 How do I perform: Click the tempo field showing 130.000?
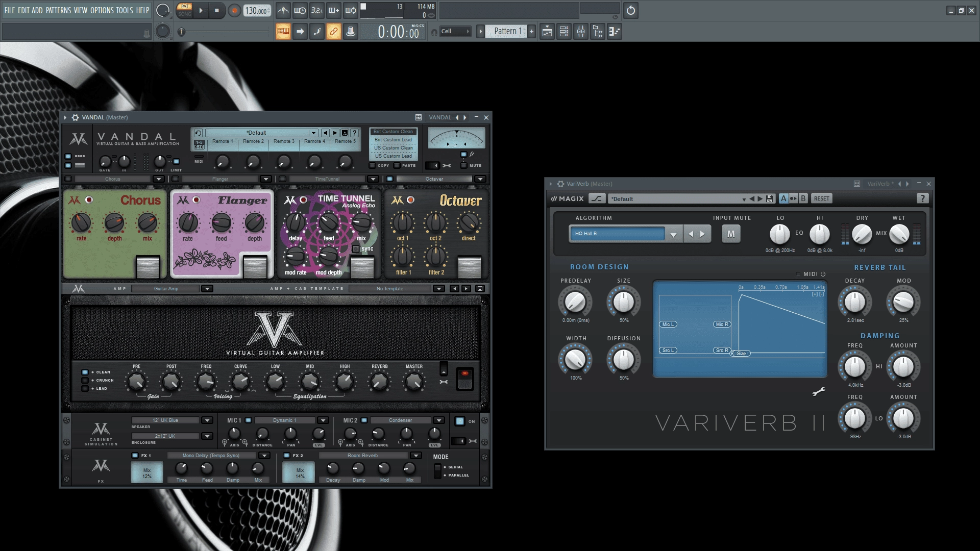point(257,10)
